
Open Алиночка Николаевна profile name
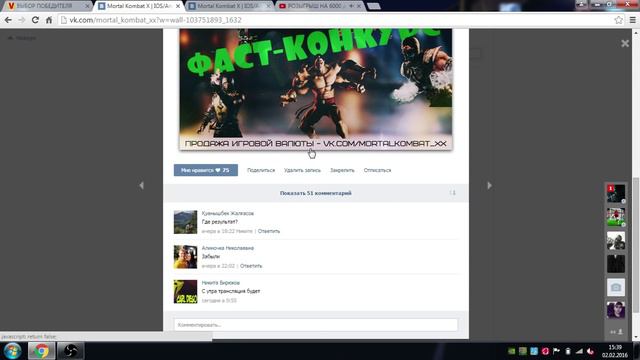(228, 248)
